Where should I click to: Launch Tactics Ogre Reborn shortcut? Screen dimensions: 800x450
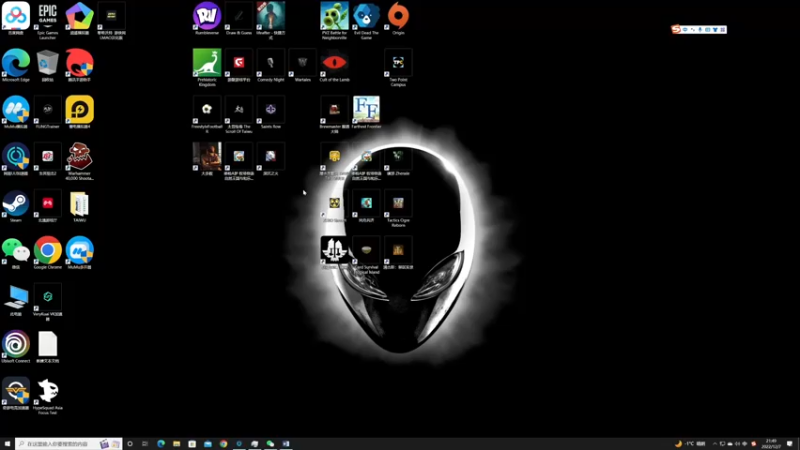(x=398, y=208)
